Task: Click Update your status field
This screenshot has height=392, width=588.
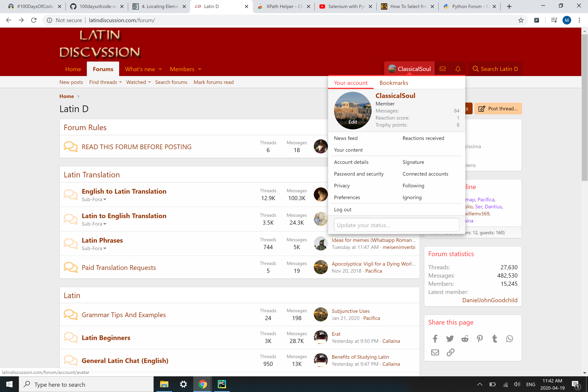Action: coord(396,225)
